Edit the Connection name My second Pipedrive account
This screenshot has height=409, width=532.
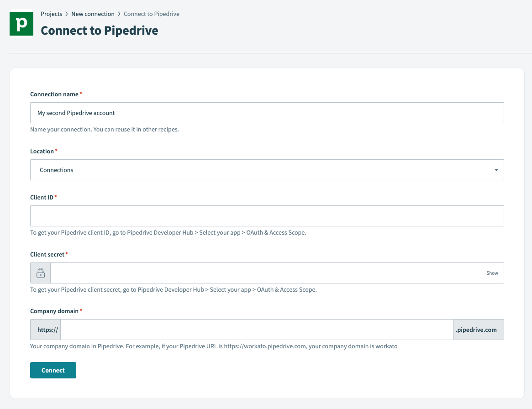(x=267, y=112)
